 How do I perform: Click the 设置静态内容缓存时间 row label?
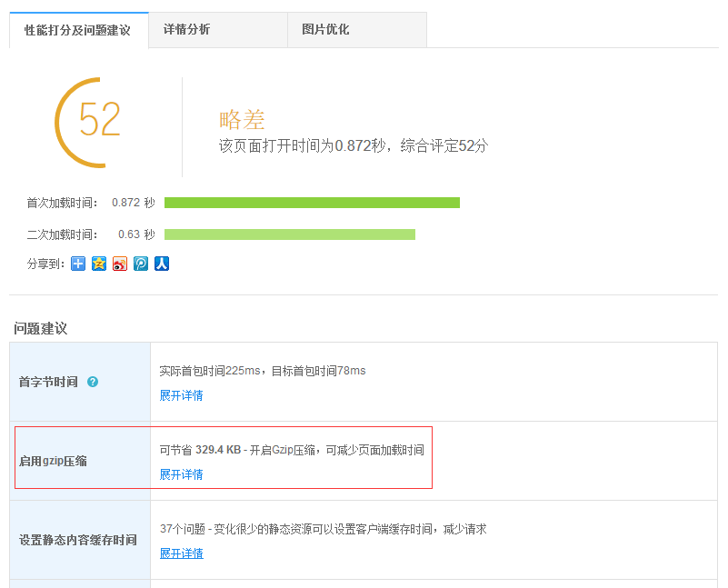78,540
